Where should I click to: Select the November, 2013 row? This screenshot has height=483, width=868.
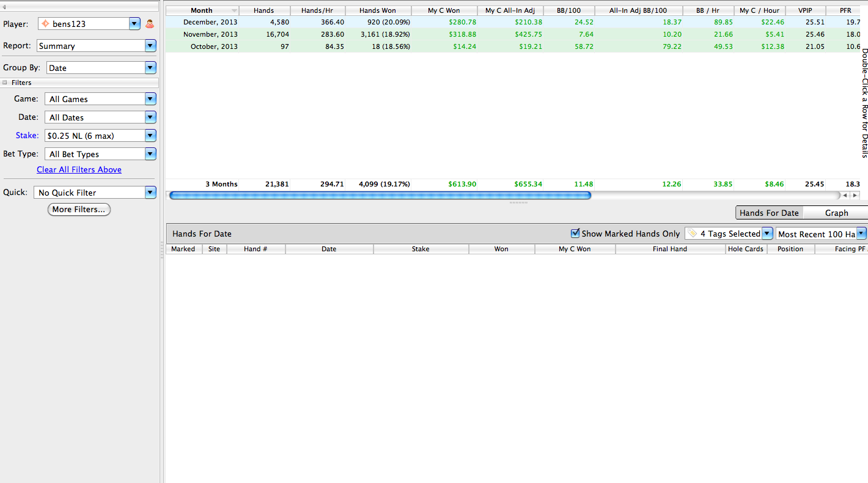[x=513, y=34]
